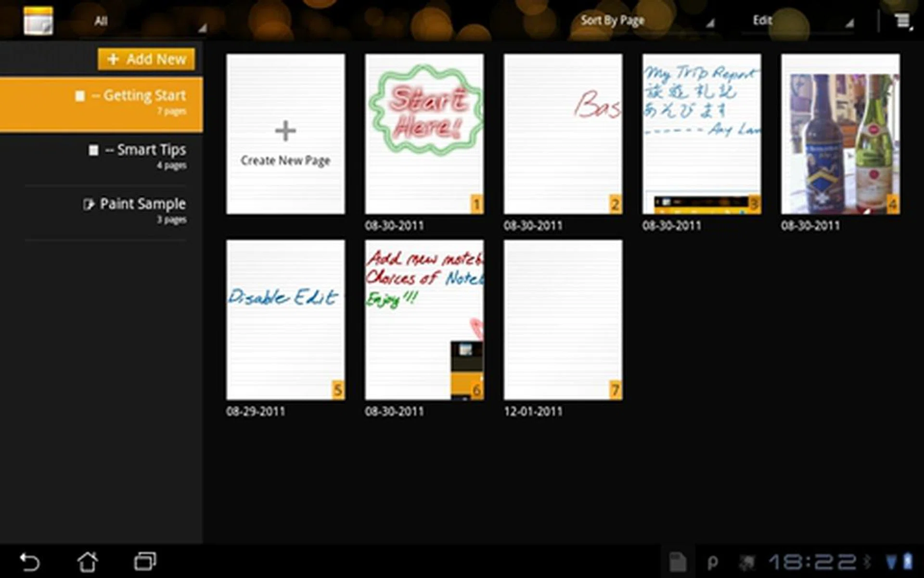Open page 4 with bottles photo

(840, 134)
